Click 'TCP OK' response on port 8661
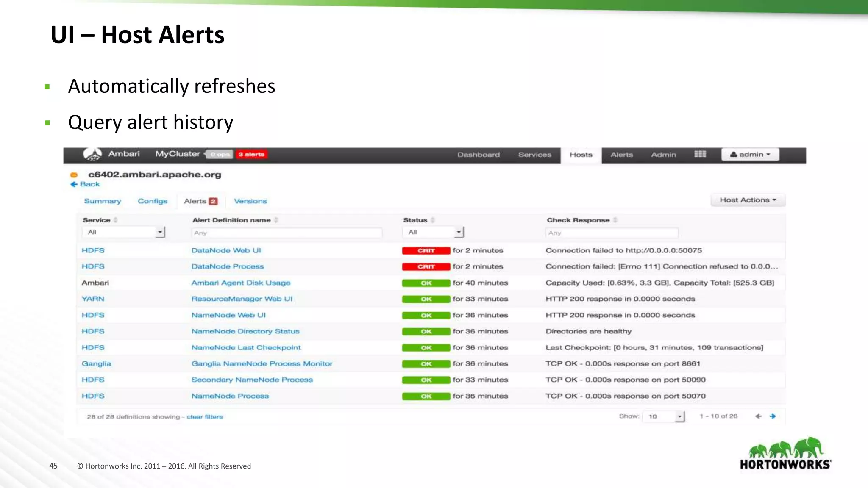 pos(623,364)
